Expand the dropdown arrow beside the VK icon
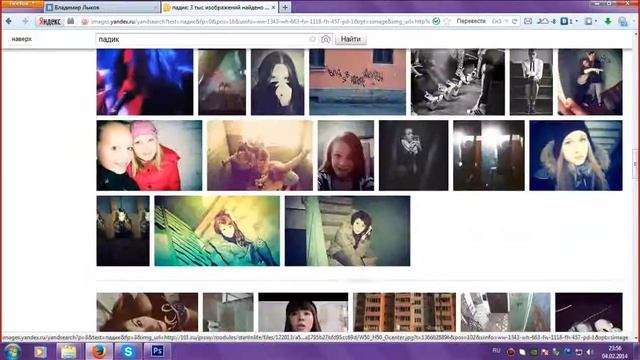The image size is (640, 360). tap(576, 21)
